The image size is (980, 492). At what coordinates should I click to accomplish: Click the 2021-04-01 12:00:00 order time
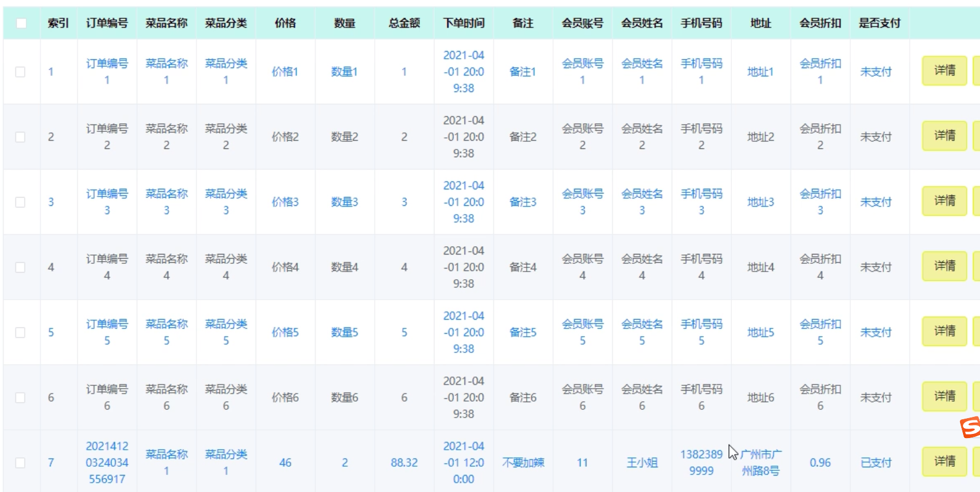point(463,463)
